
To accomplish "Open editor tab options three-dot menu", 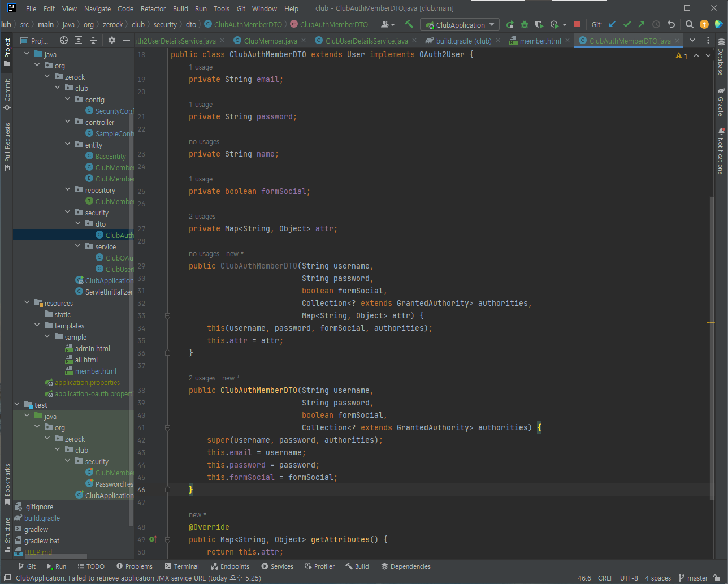I will tap(708, 40).
